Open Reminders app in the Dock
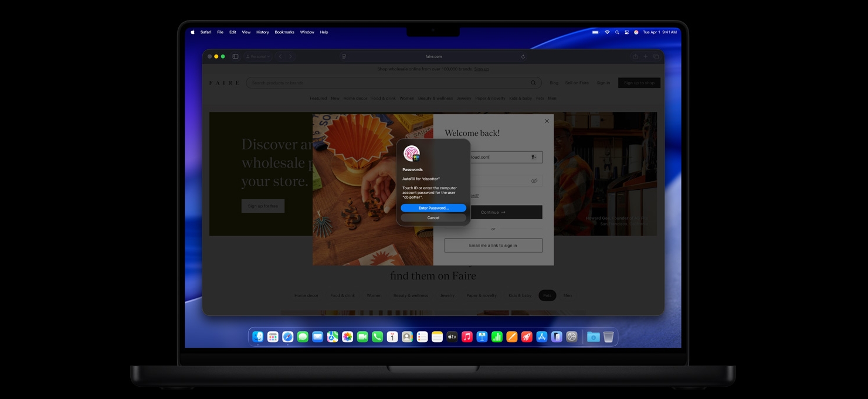 pyautogui.click(x=422, y=337)
